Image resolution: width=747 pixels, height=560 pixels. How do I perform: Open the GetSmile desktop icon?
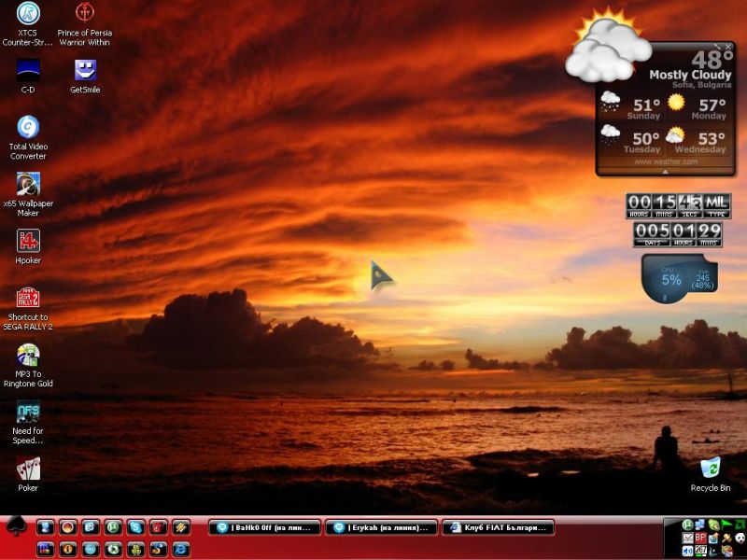85,71
